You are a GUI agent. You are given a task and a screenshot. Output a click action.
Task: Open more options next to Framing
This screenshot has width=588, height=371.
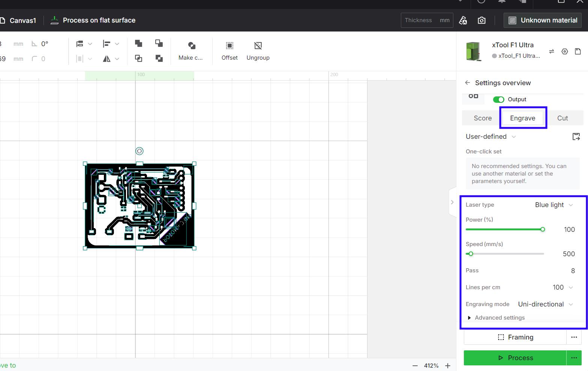(574, 337)
